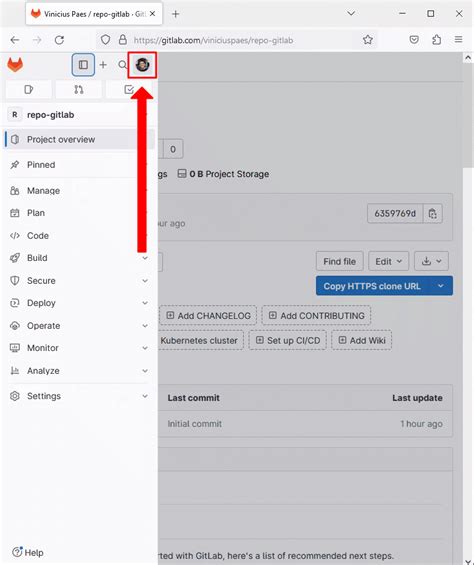Viewport: 474px width, 565px height.
Task: Open the download source code dropdown
Action: click(x=431, y=261)
